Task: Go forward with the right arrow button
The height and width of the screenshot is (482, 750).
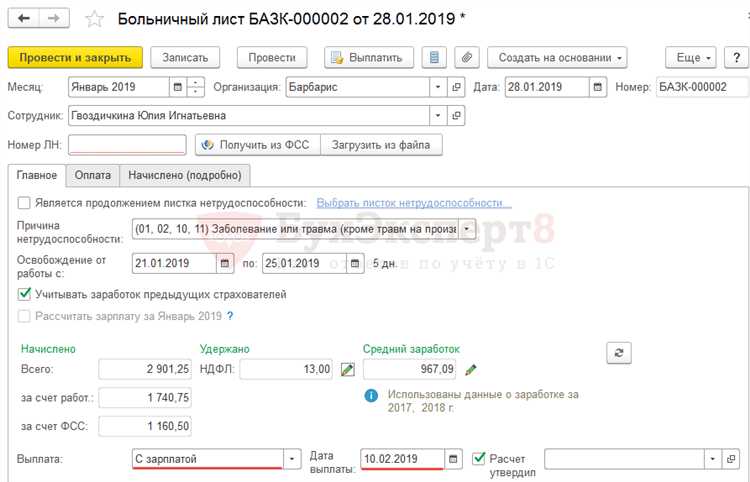Action: [x=54, y=19]
